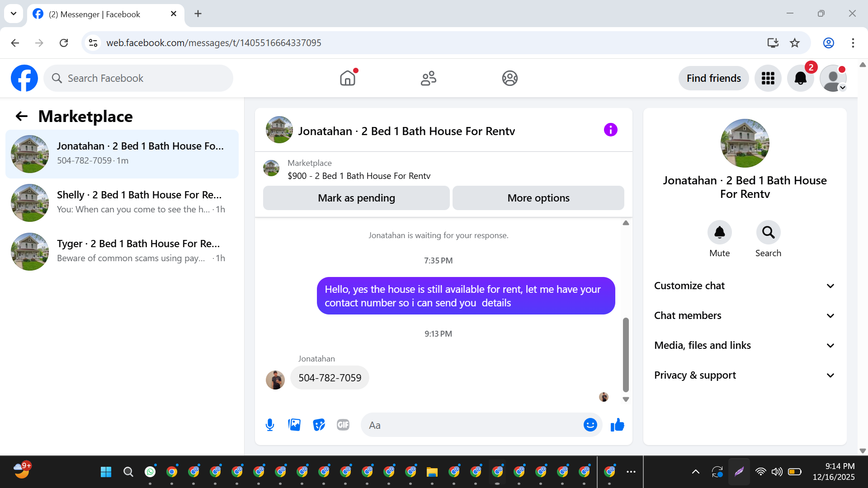868x488 pixels.
Task: Open tab search dropdown arrow
Action: (14, 14)
